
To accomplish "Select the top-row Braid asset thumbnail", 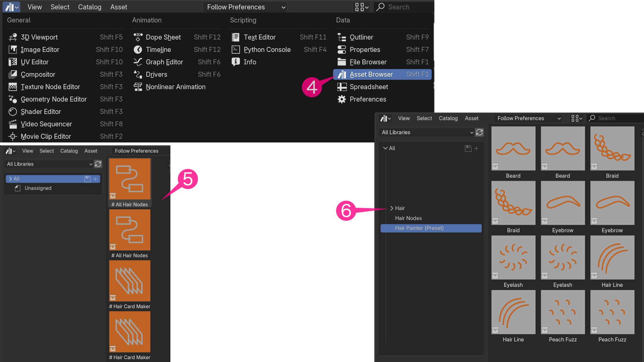I will (612, 148).
